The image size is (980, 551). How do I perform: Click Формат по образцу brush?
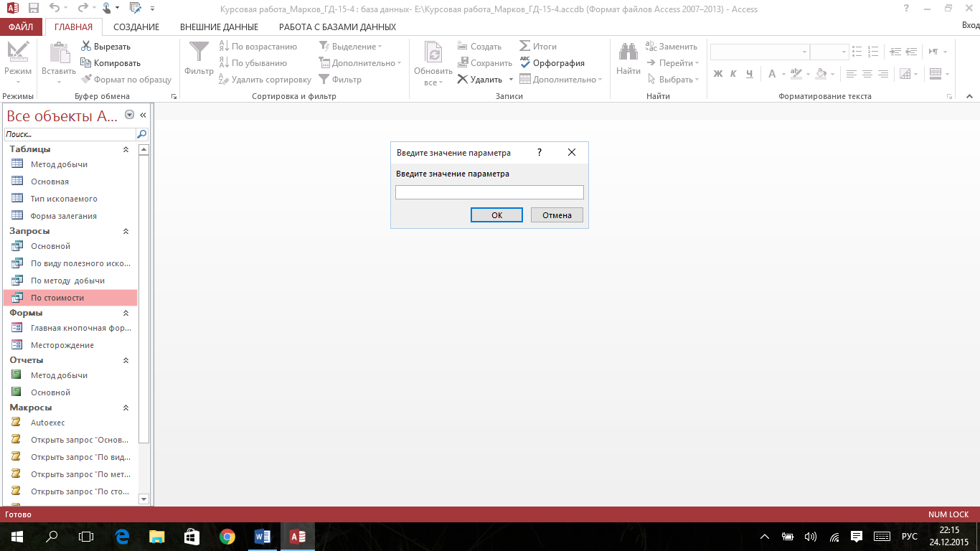(86, 80)
